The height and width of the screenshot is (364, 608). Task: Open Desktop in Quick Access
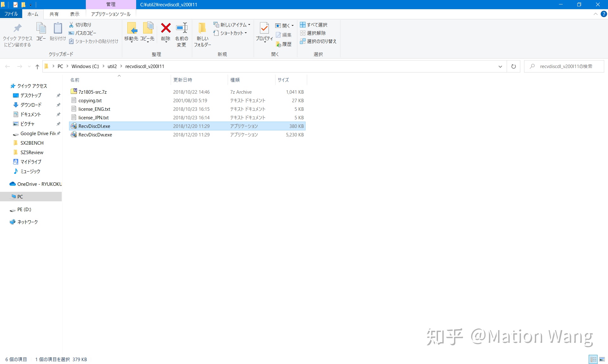click(x=31, y=95)
